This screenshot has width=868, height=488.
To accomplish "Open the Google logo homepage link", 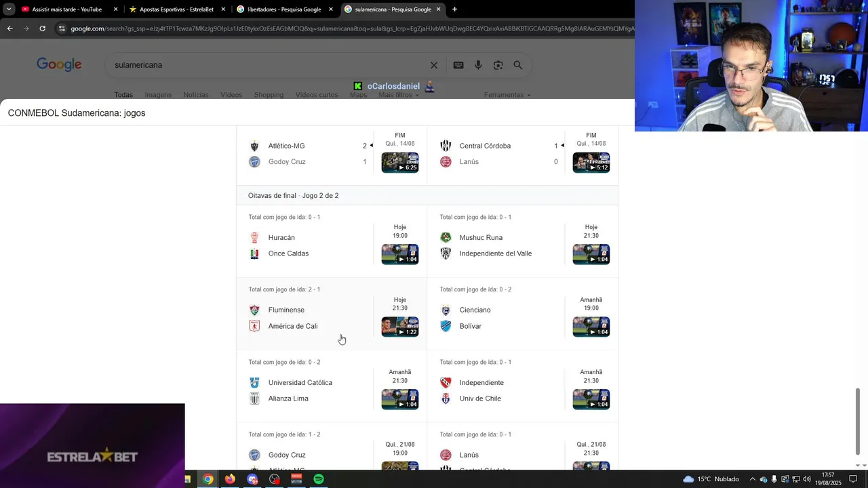I will pyautogui.click(x=59, y=64).
